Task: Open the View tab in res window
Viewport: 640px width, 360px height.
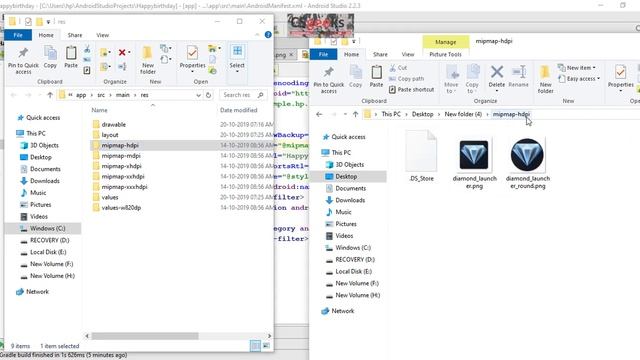Action: [x=102, y=35]
